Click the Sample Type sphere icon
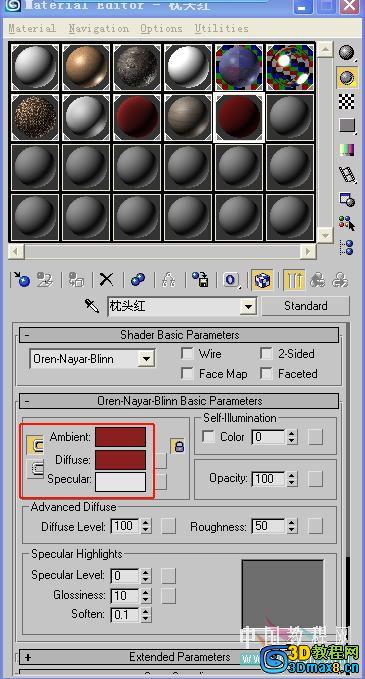365x679 pixels. [x=347, y=53]
